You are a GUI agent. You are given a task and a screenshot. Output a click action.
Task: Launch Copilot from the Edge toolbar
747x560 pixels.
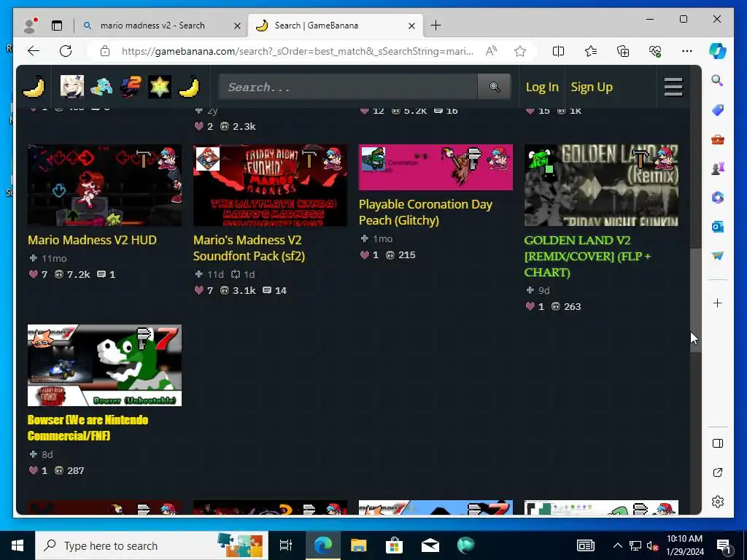pos(718,51)
